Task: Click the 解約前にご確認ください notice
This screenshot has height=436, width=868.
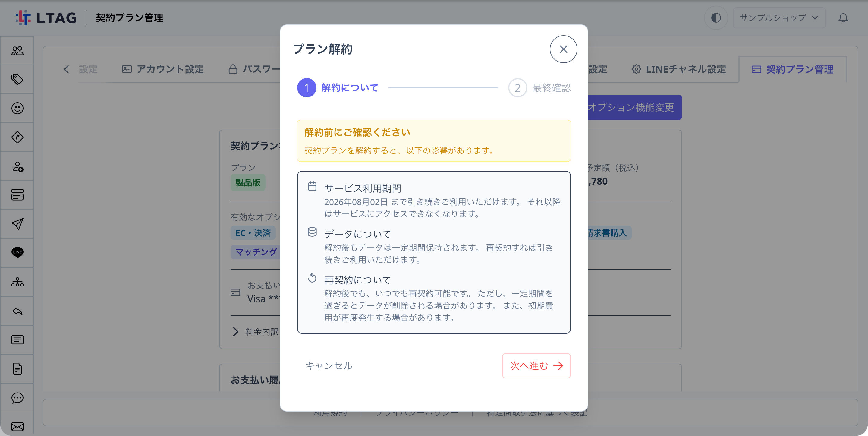Action: (x=434, y=141)
